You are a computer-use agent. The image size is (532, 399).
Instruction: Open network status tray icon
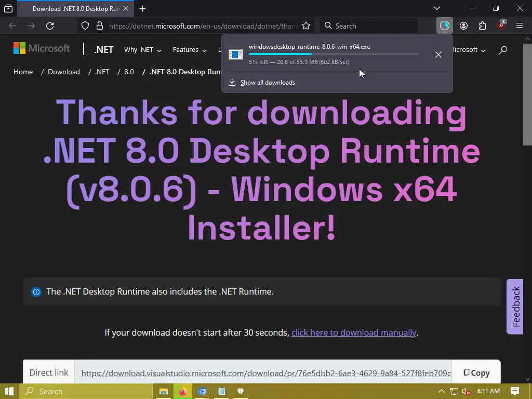pyautogui.click(x=454, y=392)
